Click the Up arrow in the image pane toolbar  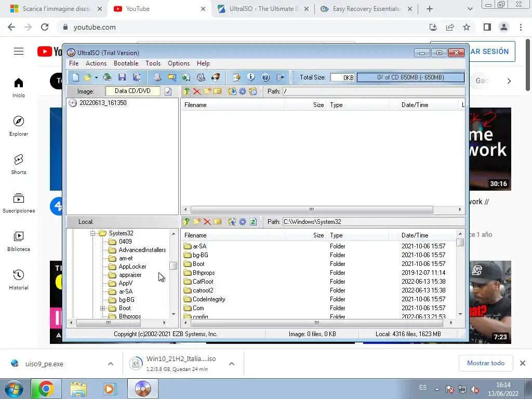(x=187, y=91)
